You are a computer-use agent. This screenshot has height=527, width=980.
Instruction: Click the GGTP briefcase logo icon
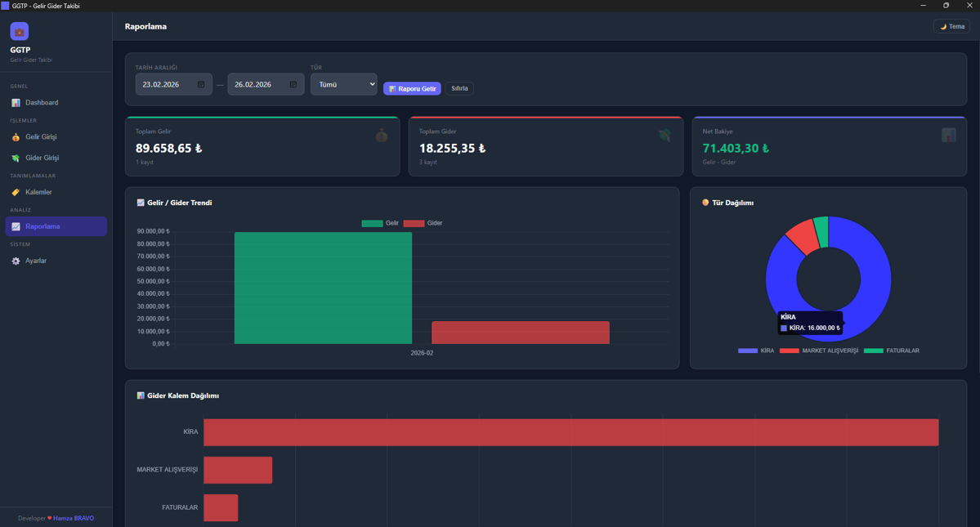pyautogui.click(x=20, y=32)
